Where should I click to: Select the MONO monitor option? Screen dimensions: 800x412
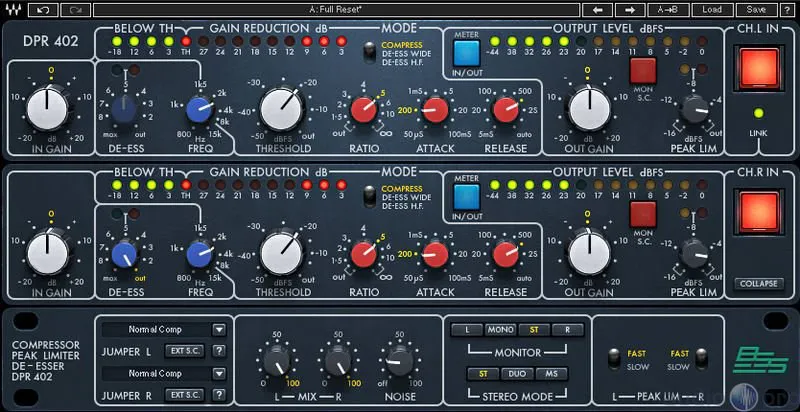(501, 330)
